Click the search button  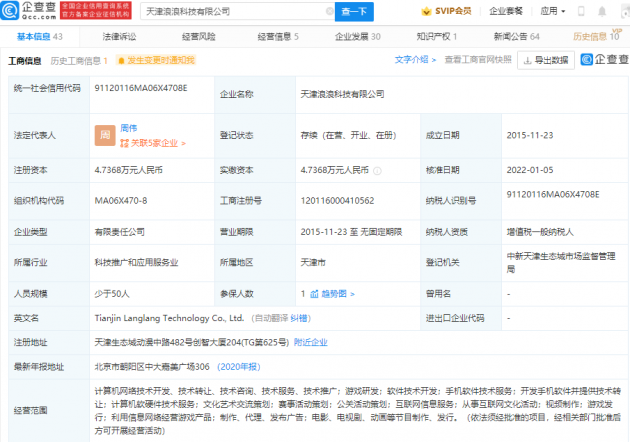(x=355, y=12)
